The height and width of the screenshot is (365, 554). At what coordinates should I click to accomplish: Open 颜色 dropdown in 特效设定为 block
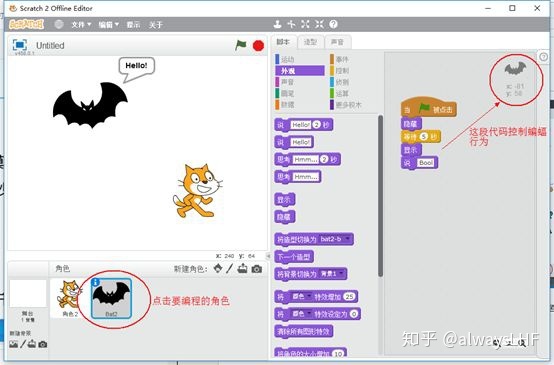pos(301,313)
